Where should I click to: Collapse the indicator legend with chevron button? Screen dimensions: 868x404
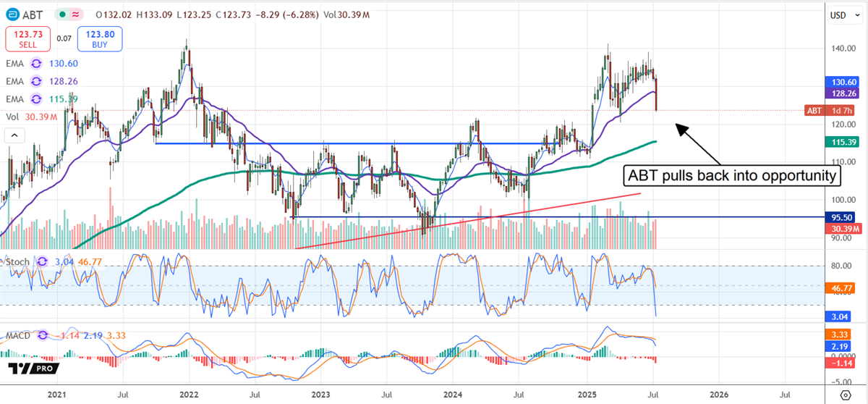13,135
